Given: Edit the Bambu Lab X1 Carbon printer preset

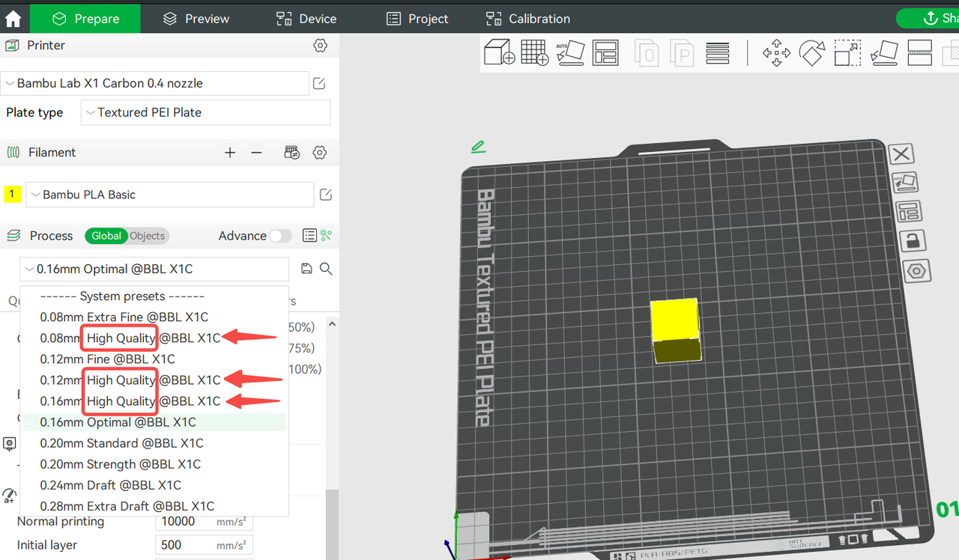Looking at the screenshot, I should click(x=319, y=83).
